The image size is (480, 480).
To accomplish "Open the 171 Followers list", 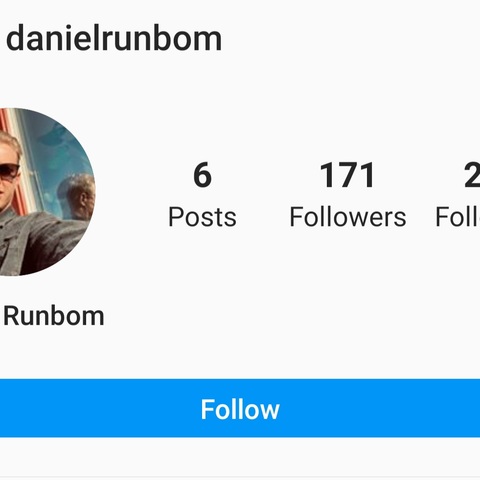I will (x=348, y=194).
